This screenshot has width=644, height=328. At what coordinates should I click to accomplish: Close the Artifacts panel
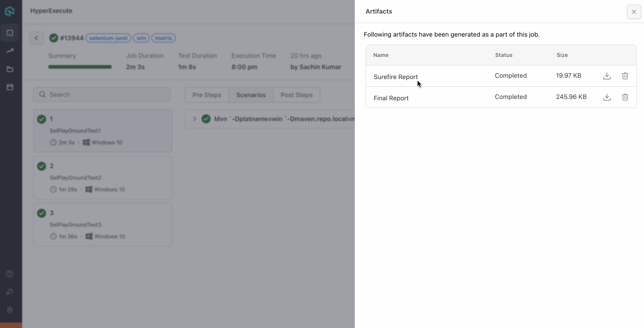click(634, 12)
